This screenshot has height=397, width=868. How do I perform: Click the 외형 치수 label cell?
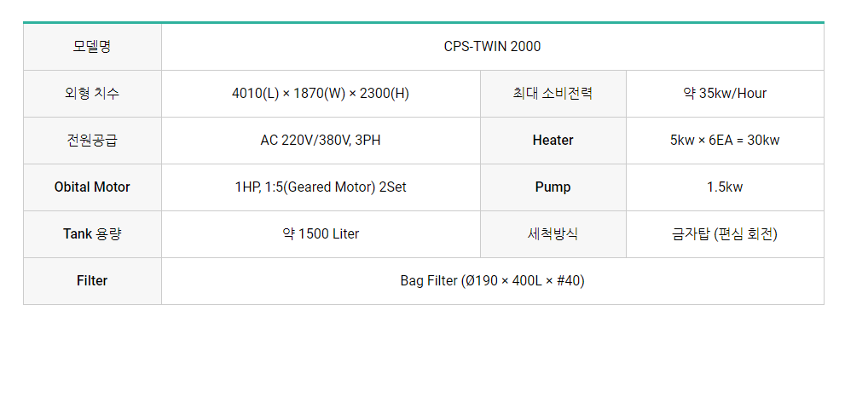point(92,94)
